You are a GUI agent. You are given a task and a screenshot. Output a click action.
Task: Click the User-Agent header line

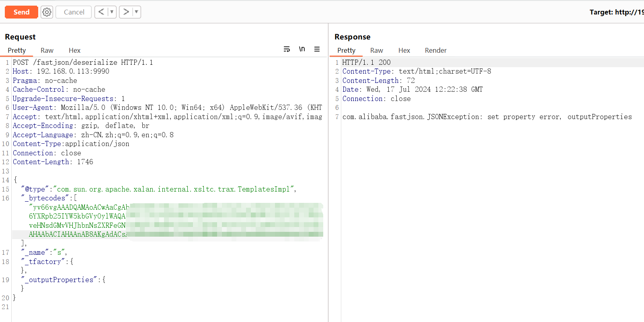coord(167,107)
